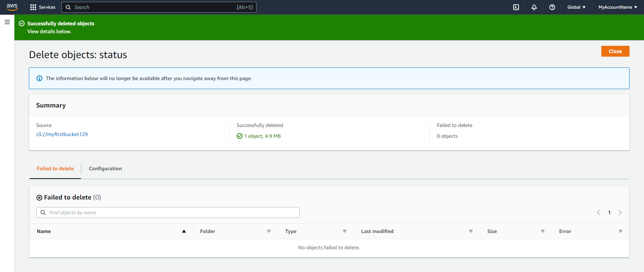Go to the next results page arrow
The width and height of the screenshot is (644, 272).
coord(620,212)
